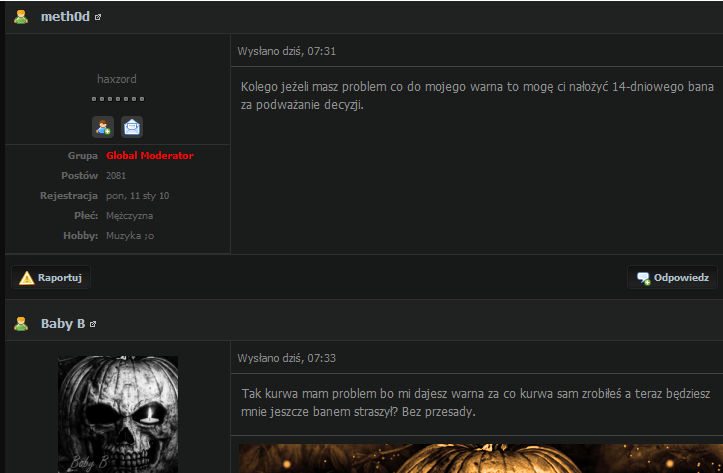The height and width of the screenshot is (473, 723).
Task: Click the timestamp 'Wysłano dziś, 07:33'
Action: click(286, 358)
